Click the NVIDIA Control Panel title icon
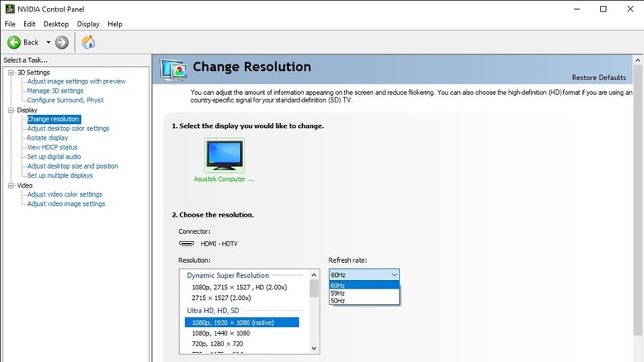Screen dimensions: 644x362 coord(9,8)
